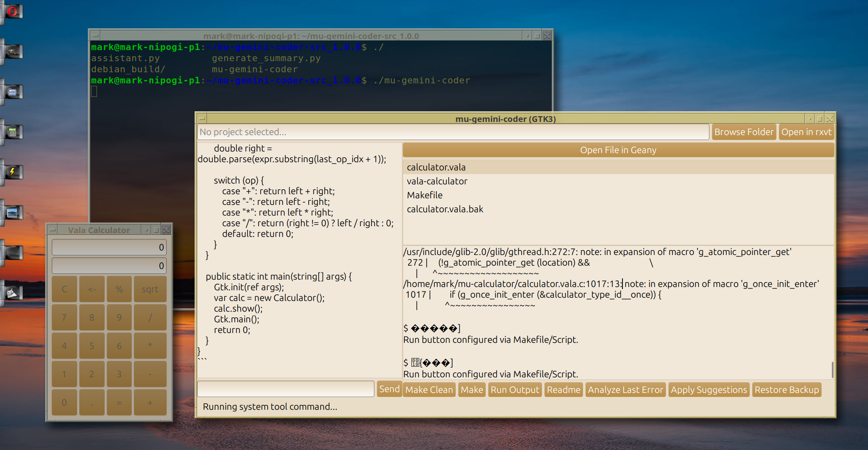This screenshot has width=868, height=450.
Task: Open the paper document desktop icon
Action: point(13,293)
